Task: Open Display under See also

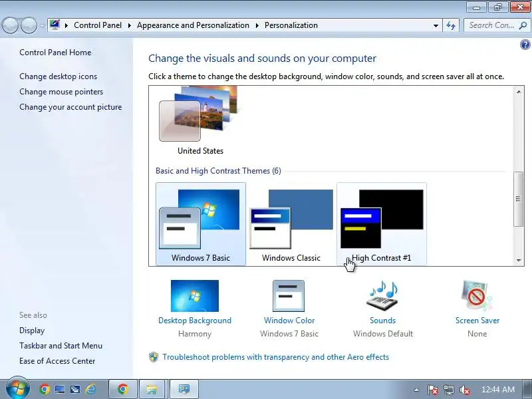Action: coord(32,331)
